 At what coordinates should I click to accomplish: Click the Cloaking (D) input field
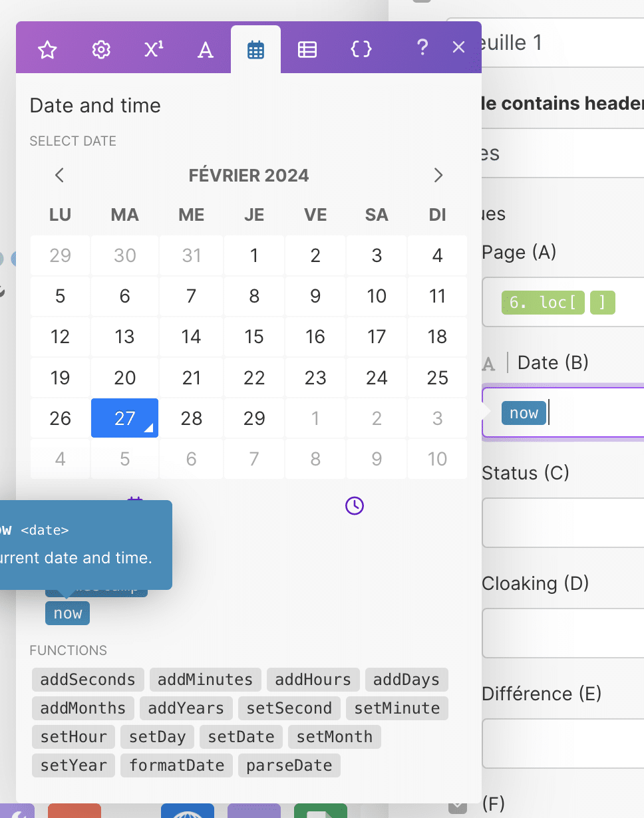(x=563, y=633)
